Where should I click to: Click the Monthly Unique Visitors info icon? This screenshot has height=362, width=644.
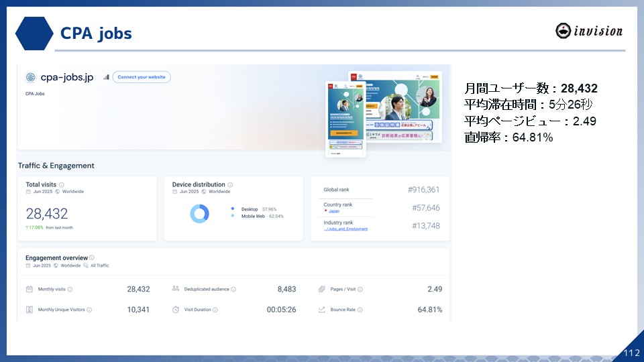coord(89,310)
